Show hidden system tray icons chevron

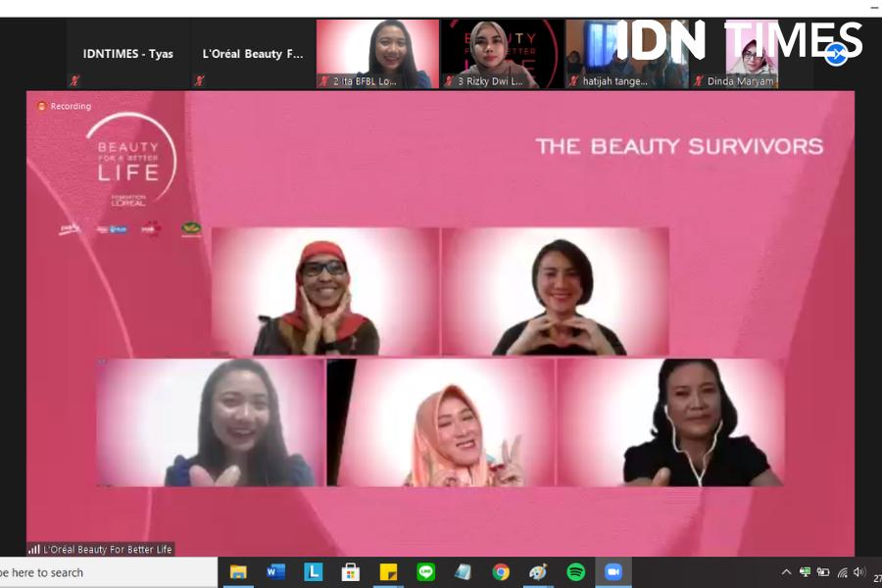(x=786, y=572)
